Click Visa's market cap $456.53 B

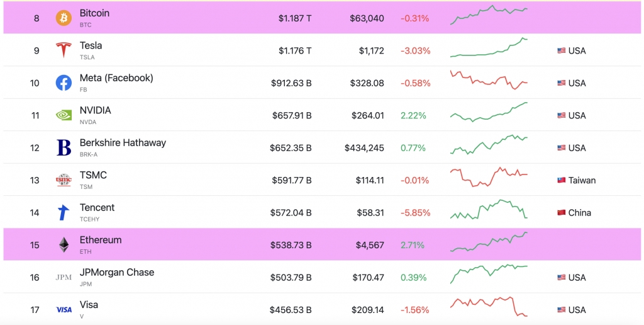click(291, 310)
